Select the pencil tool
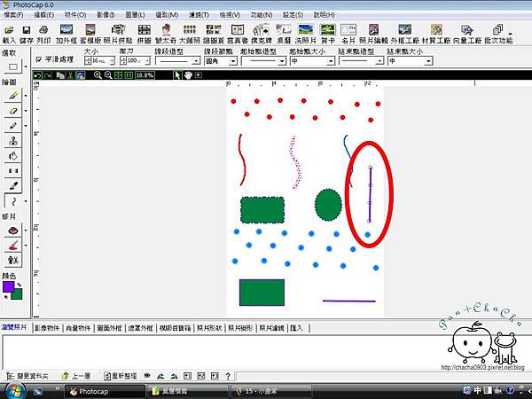The width and height of the screenshot is (532, 399). coord(13,126)
